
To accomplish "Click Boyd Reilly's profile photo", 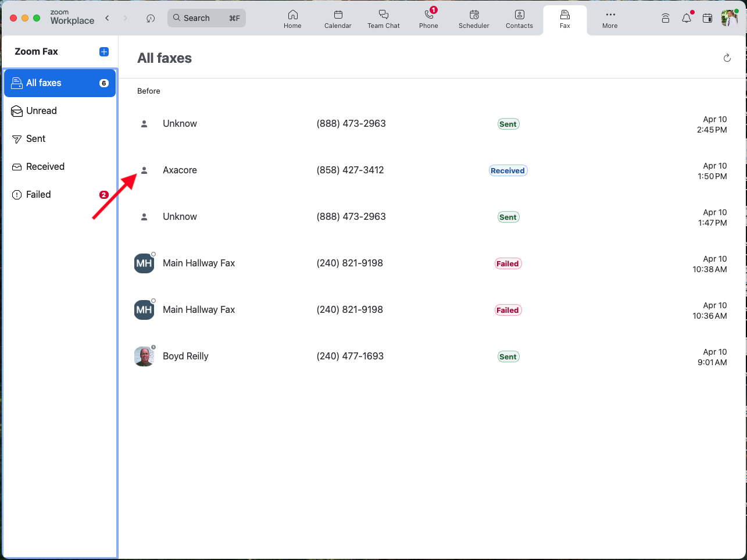I will (x=144, y=356).
